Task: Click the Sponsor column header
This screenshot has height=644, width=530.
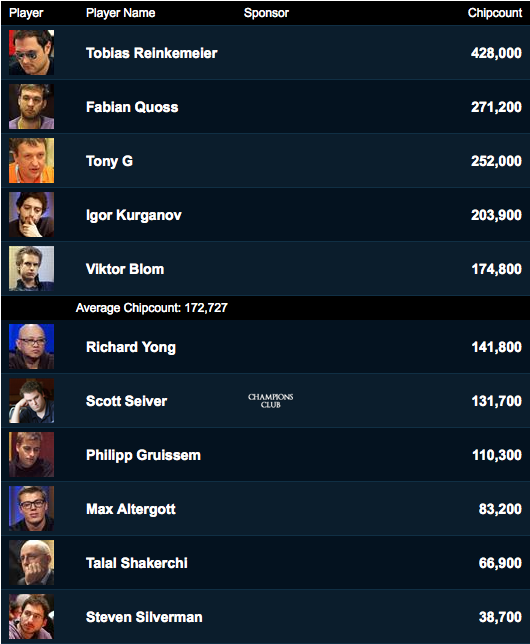Action: click(x=266, y=13)
